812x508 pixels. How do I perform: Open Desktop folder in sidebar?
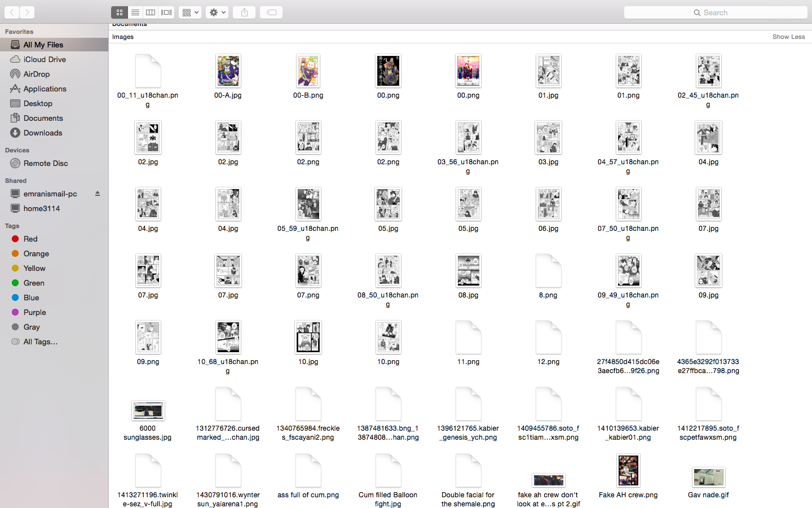tap(54, 103)
